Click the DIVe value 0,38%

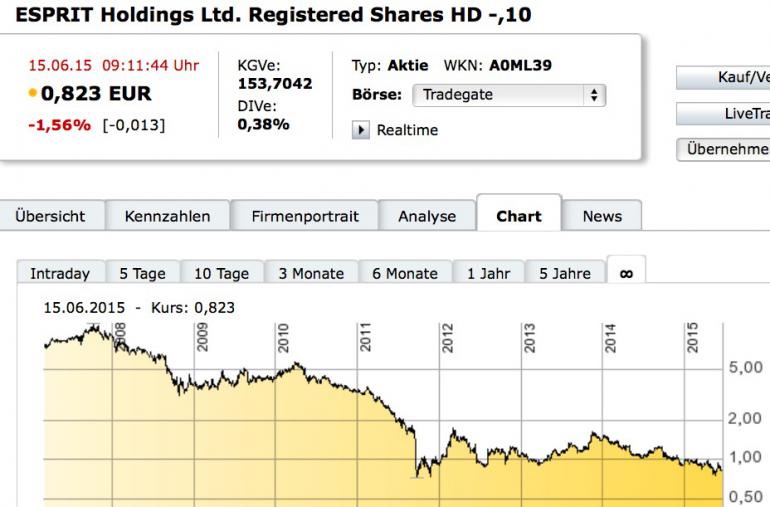(263, 124)
